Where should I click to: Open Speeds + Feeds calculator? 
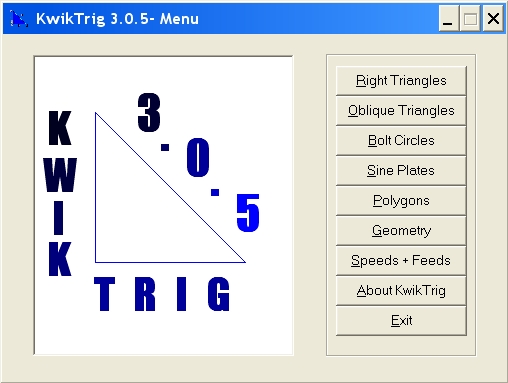coord(401,261)
